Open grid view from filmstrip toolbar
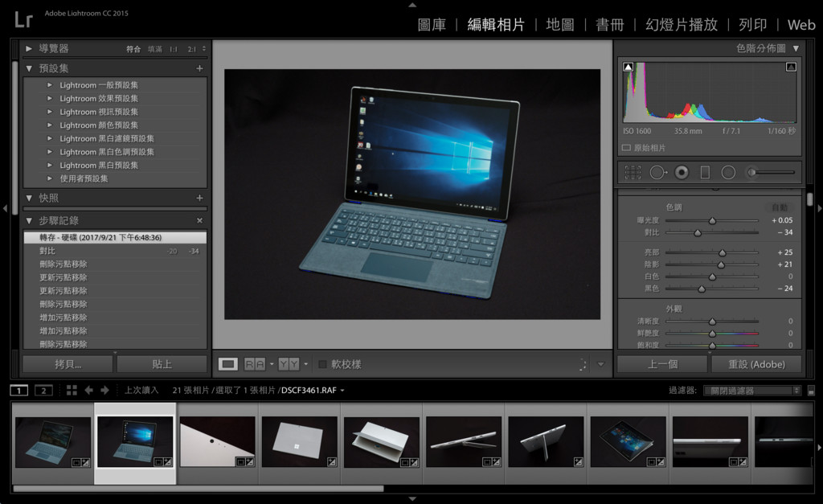823x504 pixels. point(72,390)
